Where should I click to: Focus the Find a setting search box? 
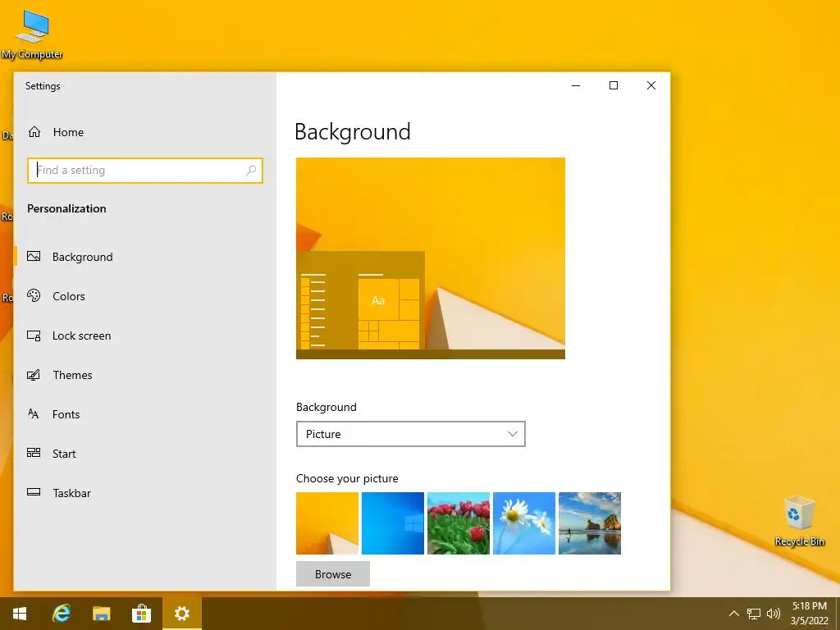[x=145, y=171]
